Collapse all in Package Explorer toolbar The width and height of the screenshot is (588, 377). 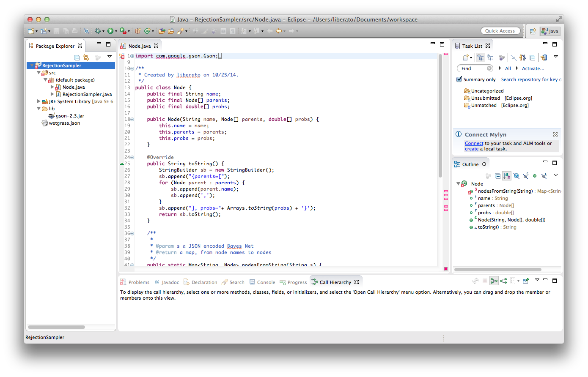(x=77, y=57)
